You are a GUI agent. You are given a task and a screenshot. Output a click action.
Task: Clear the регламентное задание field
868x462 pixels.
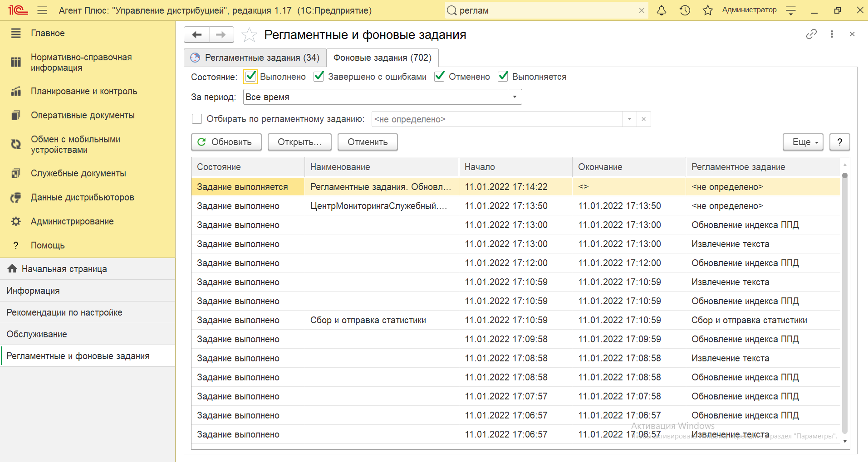click(643, 119)
